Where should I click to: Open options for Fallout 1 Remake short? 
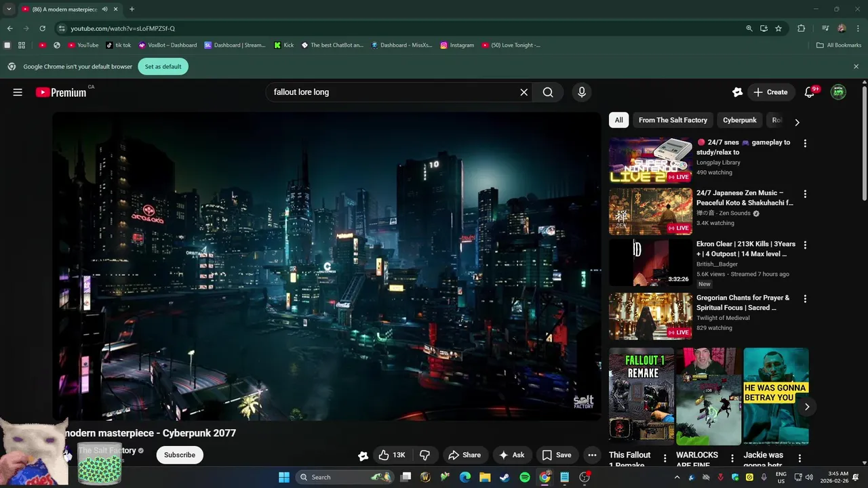[x=665, y=459]
